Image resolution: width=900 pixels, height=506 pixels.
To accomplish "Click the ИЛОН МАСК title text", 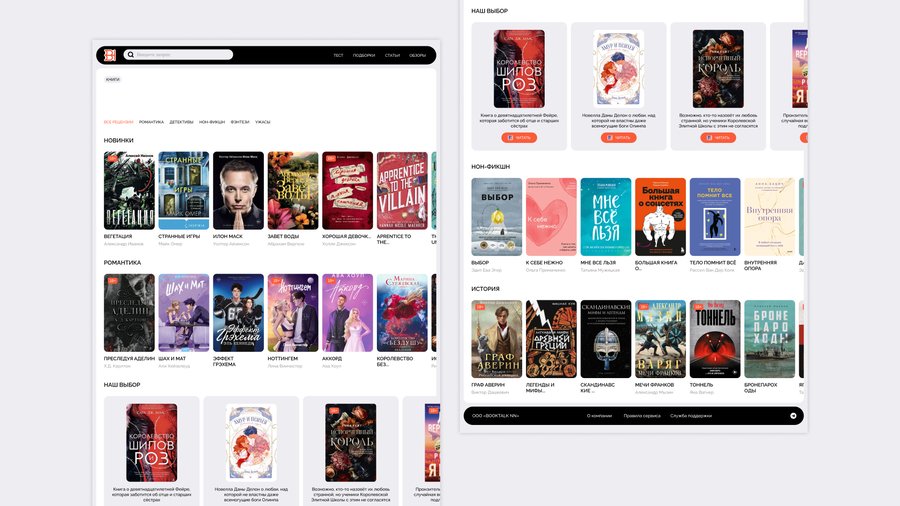I will pyautogui.click(x=228, y=236).
